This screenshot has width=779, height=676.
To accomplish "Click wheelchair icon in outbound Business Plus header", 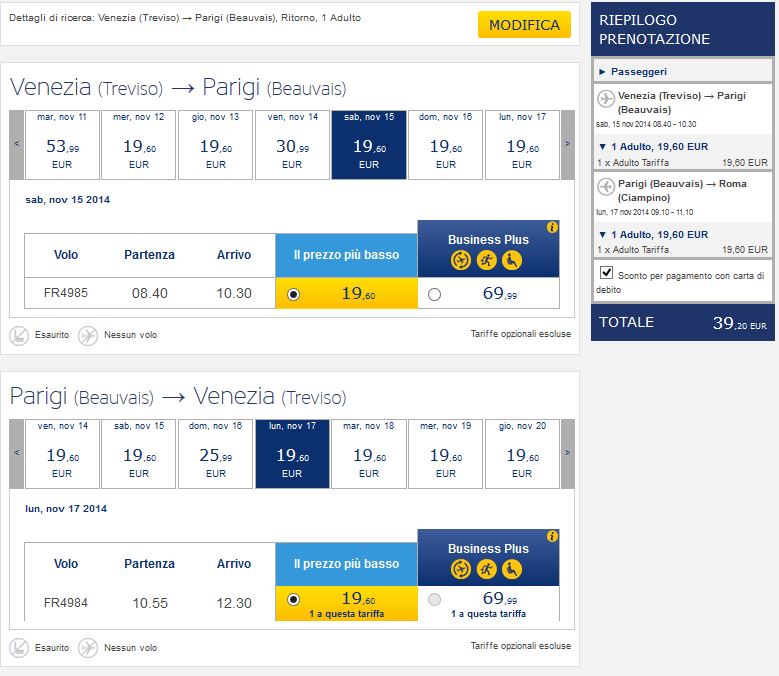I will [513, 261].
